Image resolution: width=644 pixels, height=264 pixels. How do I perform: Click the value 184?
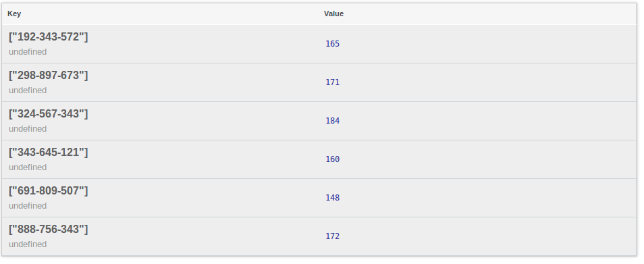tap(333, 121)
